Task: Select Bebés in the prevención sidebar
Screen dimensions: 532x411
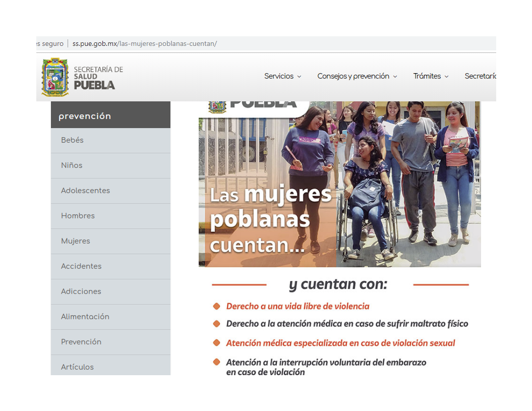Action: click(72, 140)
